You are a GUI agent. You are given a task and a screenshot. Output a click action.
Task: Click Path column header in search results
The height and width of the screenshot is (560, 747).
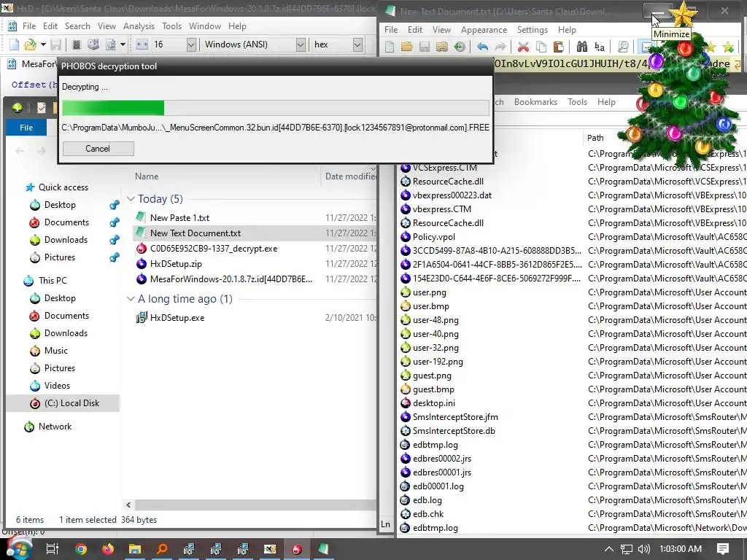point(595,138)
